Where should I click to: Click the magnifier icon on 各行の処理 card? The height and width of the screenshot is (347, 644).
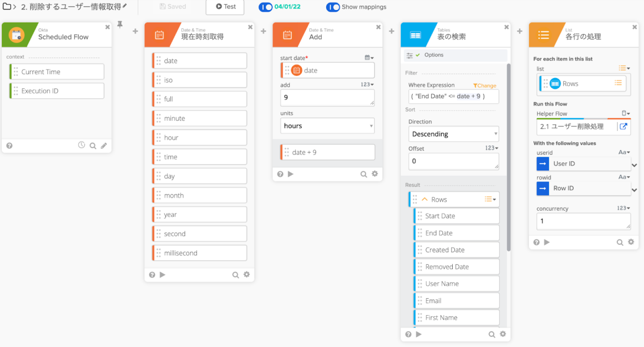click(x=620, y=242)
